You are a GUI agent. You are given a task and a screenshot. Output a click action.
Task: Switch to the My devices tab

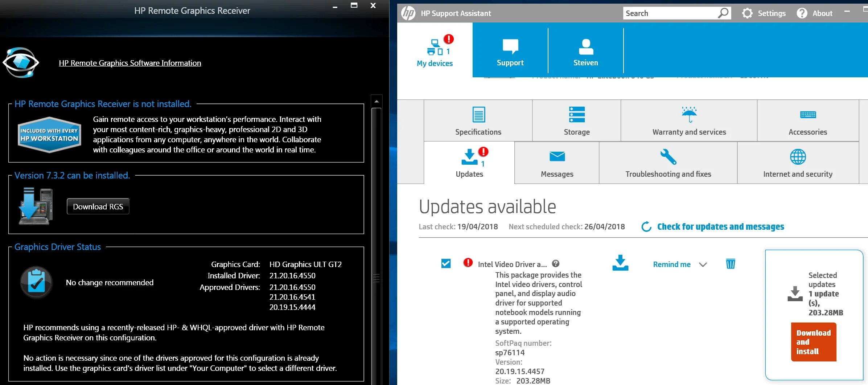435,50
